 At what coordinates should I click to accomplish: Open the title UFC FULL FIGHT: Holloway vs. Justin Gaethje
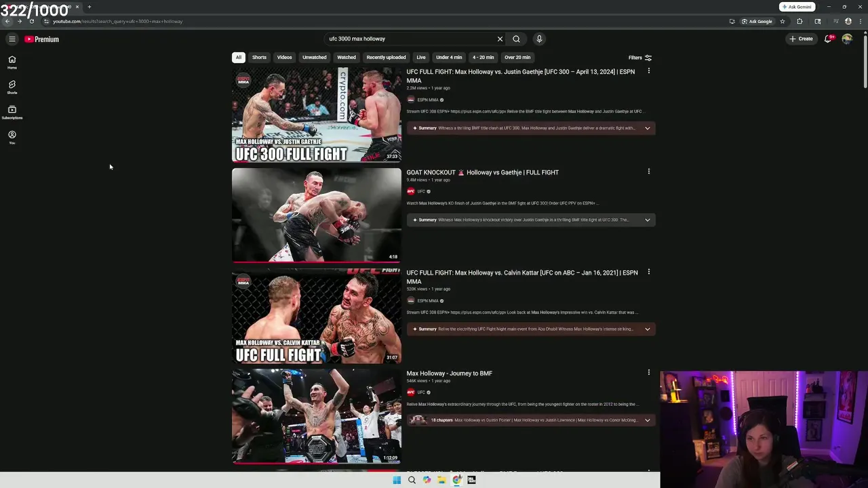(x=521, y=76)
